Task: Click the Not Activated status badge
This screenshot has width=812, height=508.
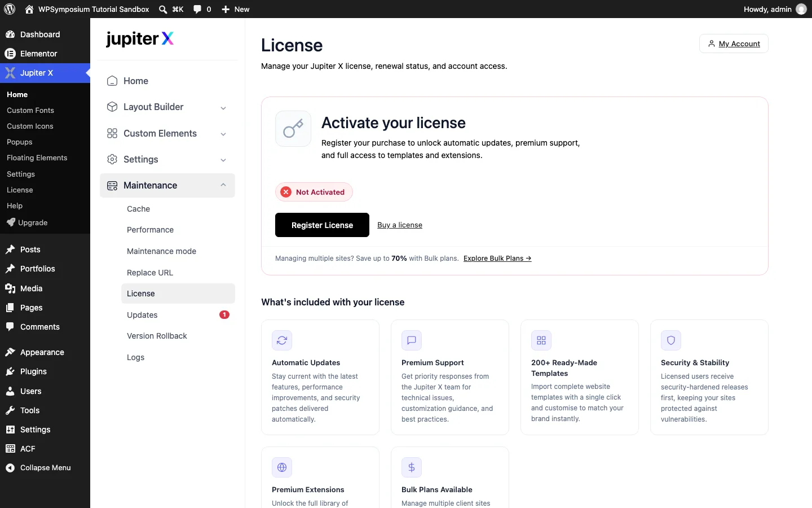Action: 314,192
